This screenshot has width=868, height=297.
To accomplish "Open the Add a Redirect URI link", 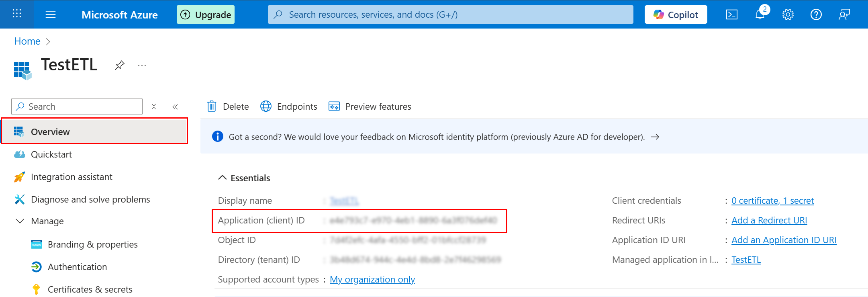I will [769, 220].
